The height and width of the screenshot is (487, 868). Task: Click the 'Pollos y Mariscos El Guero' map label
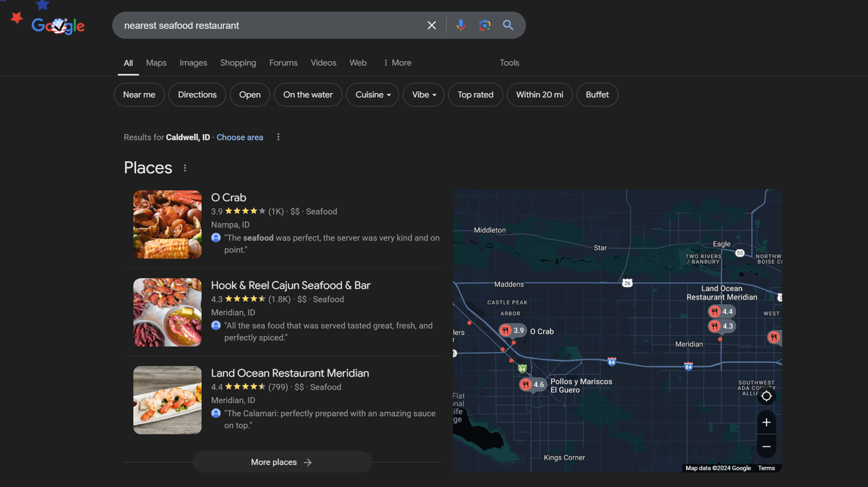click(x=581, y=386)
